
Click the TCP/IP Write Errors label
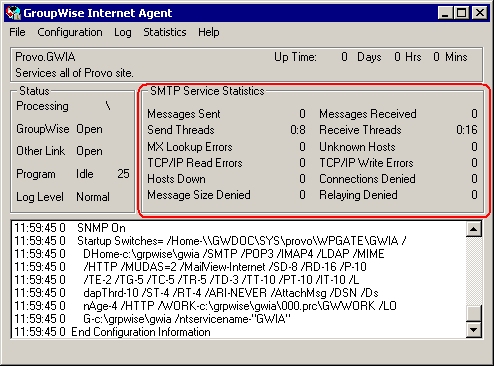point(366,163)
